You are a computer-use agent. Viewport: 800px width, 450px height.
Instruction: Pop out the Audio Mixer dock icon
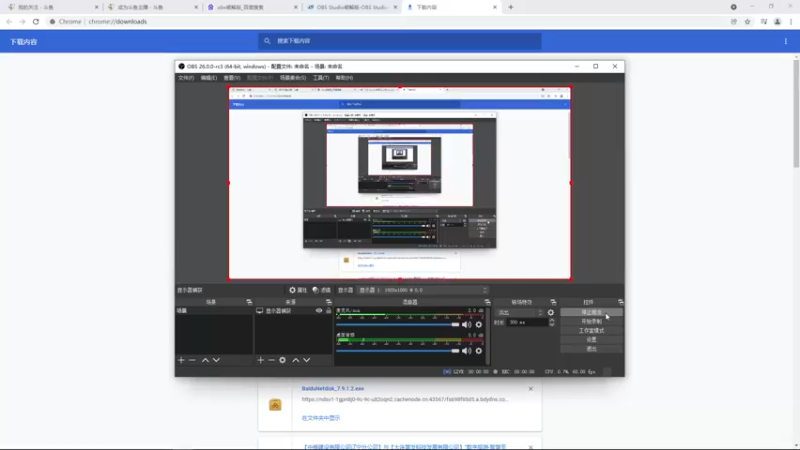tap(487, 302)
